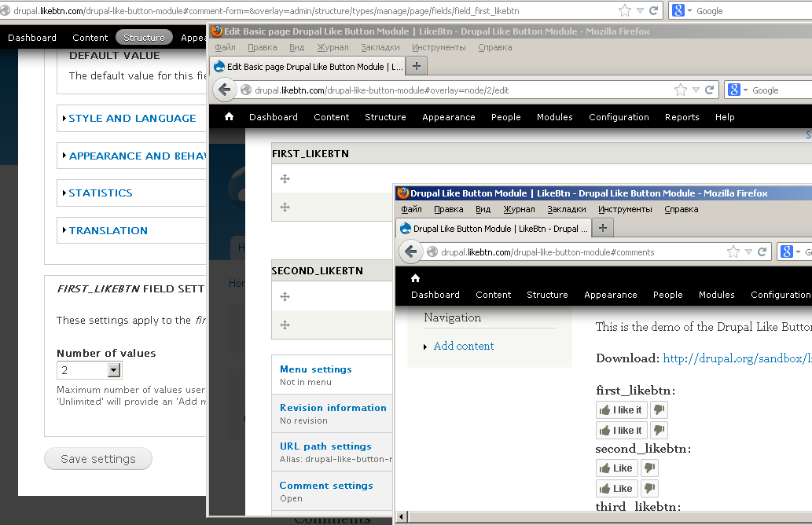Click first dislike thumb under second_likebtn

649,468
